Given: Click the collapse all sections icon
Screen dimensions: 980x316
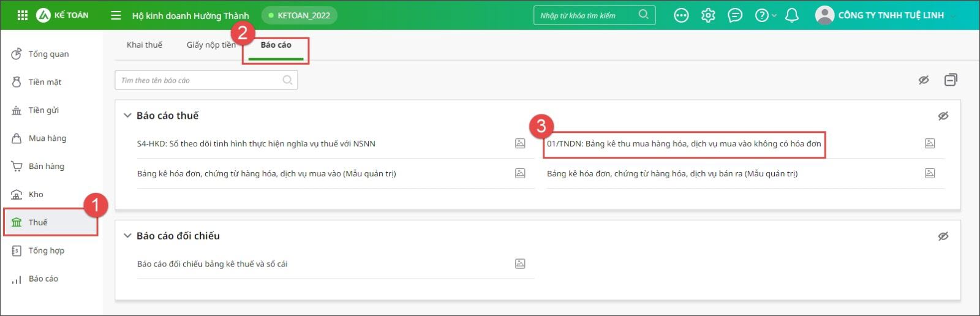Looking at the screenshot, I should [x=951, y=80].
